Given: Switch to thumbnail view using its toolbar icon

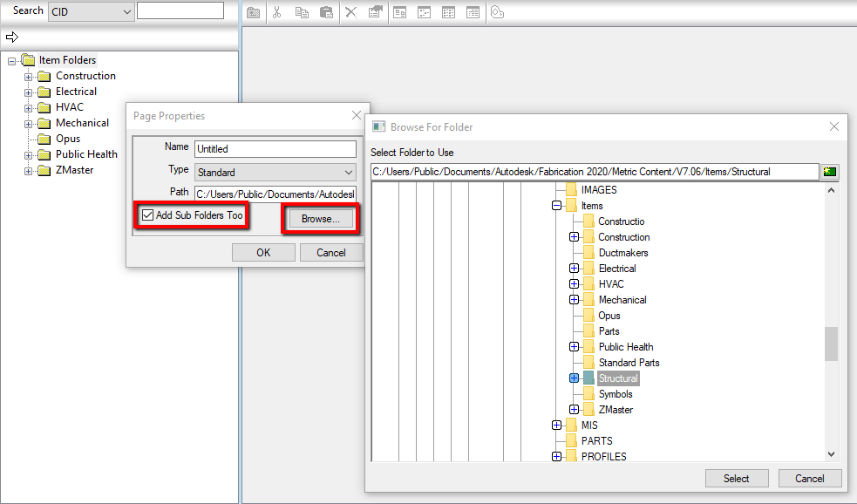Looking at the screenshot, I should tap(399, 11).
